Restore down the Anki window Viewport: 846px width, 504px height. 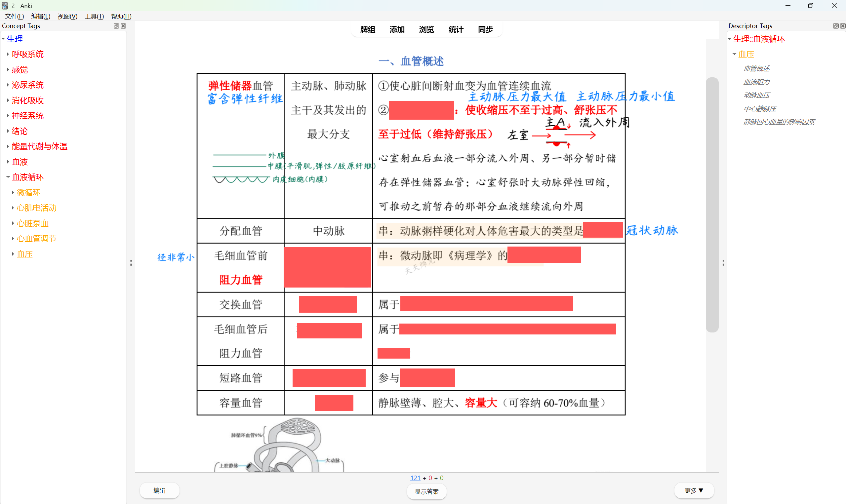pos(811,5)
